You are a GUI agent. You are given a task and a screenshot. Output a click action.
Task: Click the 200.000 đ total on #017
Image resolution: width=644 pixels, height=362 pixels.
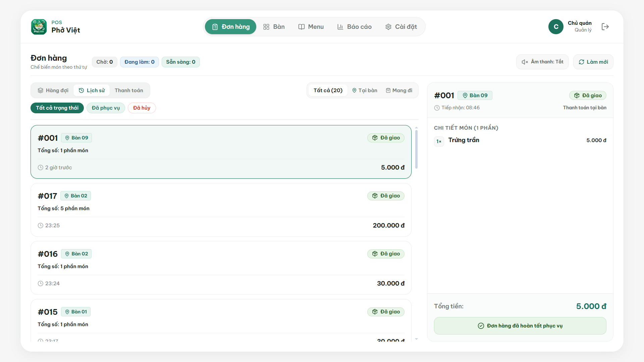point(388,226)
